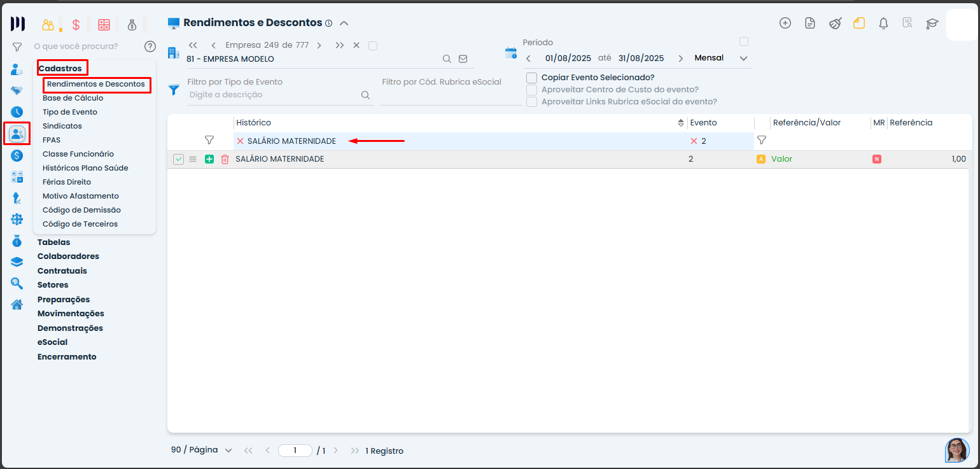Open the Mensal period dropdown
The width and height of the screenshot is (980, 469).
720,58
